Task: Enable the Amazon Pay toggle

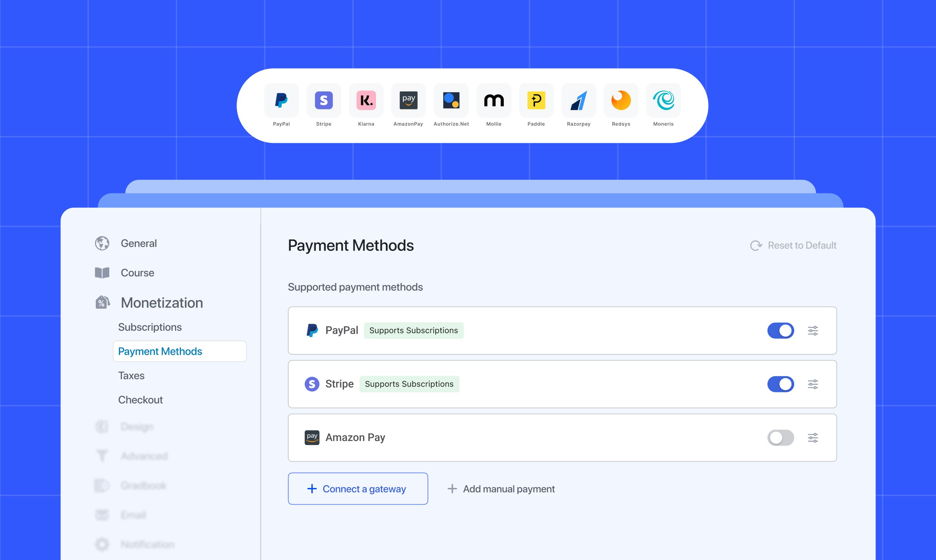Action: (780, 438)
